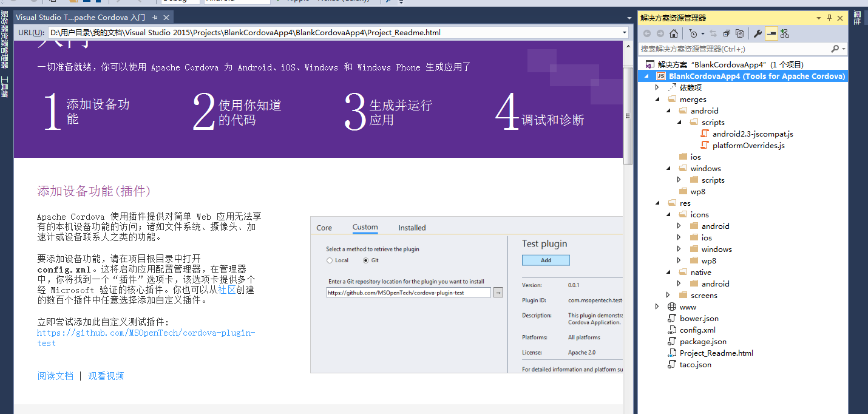Expand the www folder node
868x414 pixels.
pyautogui.click(x=657, y=307)
